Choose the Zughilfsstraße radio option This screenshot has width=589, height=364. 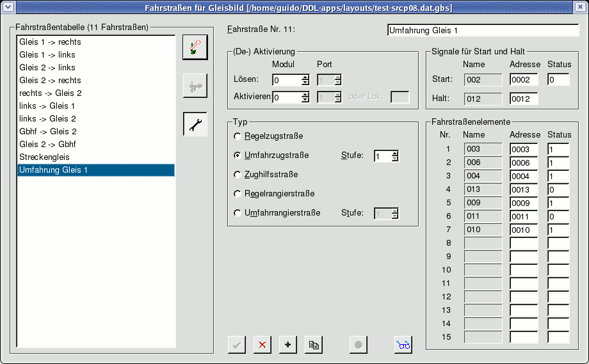point(238,175)
